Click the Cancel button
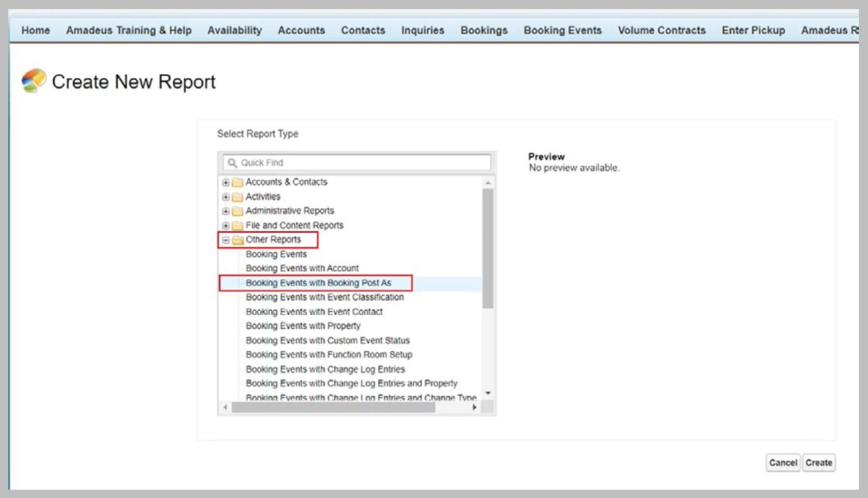 click(x=783, y=462)
